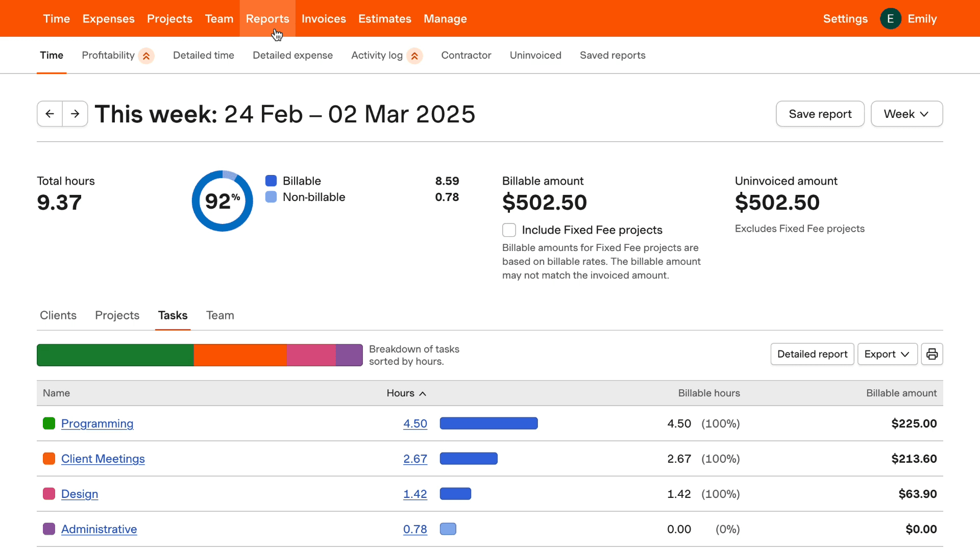980x551 pixels.
Task: Enable Include Fixed Fee projects checkbox
Action: 509,230
